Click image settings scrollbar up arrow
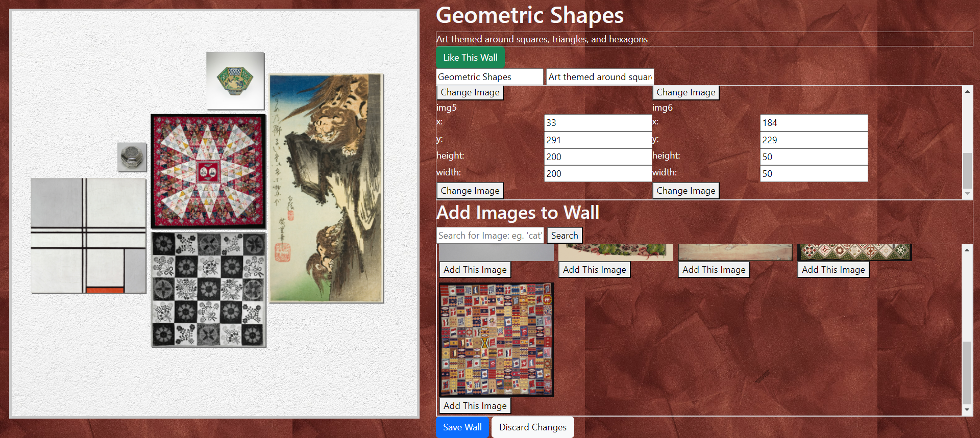This screenshot has width=980, height=438. point(967,92)
